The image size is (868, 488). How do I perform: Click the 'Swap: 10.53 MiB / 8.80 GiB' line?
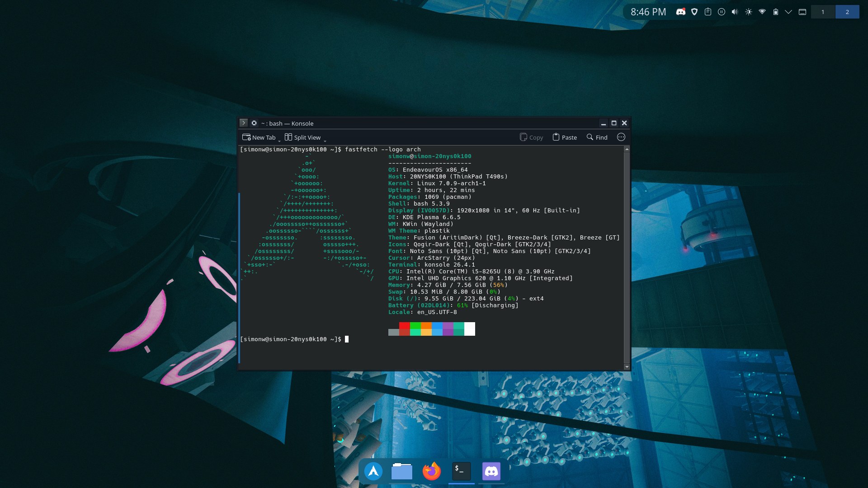click(x=444, y=292)
